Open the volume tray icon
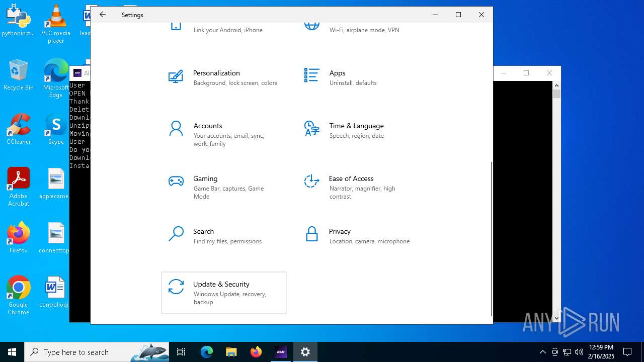This screenshot has height=362, width=644. [579, 352]
